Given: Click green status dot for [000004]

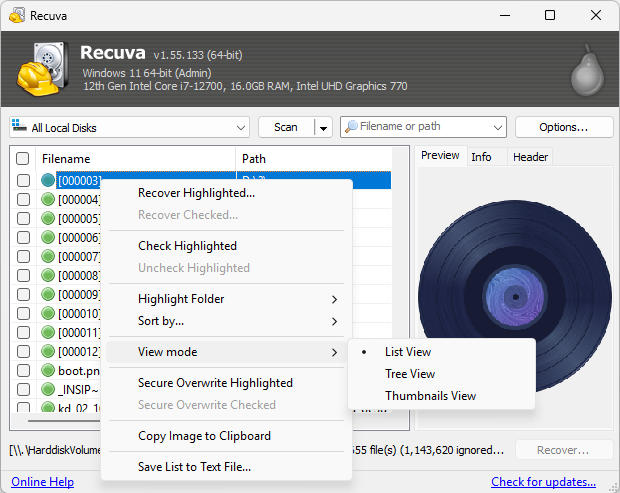Looking at the screenshot, I should pyautogui.click(x=48, y=199).
